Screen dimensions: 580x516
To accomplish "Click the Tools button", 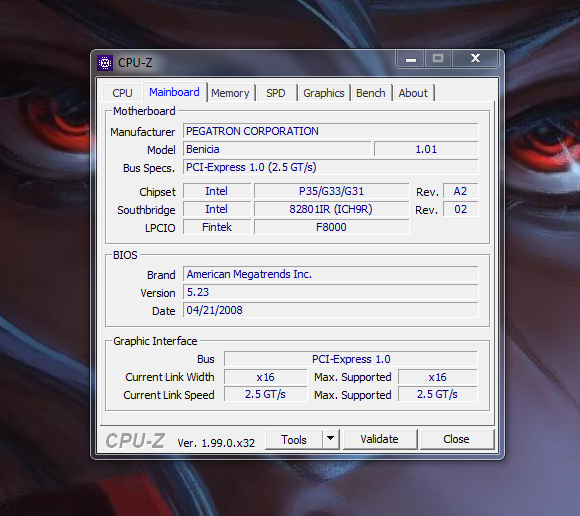I will pos(294,439).
